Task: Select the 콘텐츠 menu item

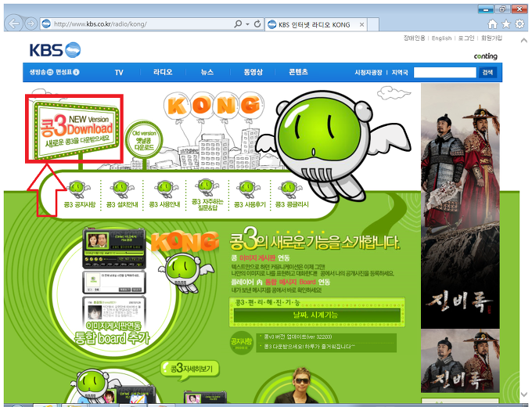Action: point(298,72)
